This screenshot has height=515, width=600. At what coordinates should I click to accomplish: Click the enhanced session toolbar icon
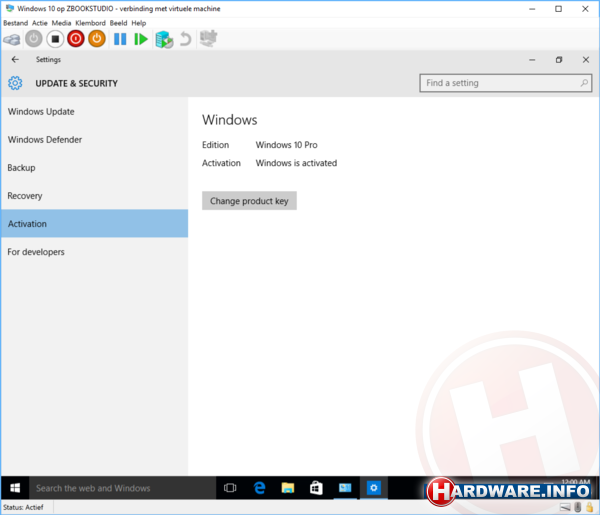coord(209,38)
